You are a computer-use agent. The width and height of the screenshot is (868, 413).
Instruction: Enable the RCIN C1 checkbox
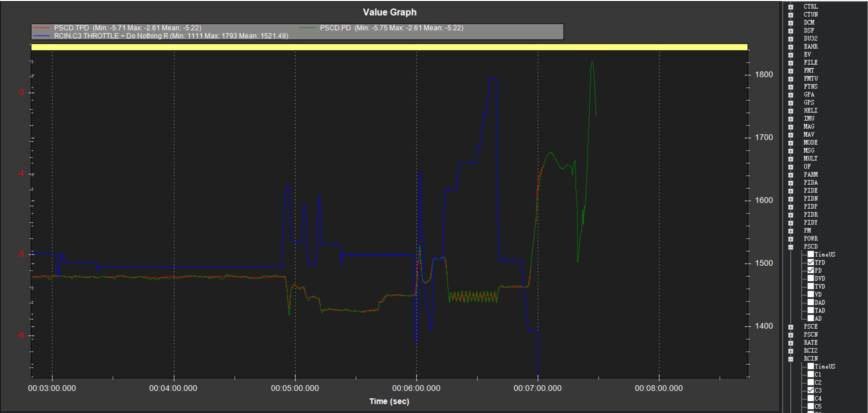(811, 374)
